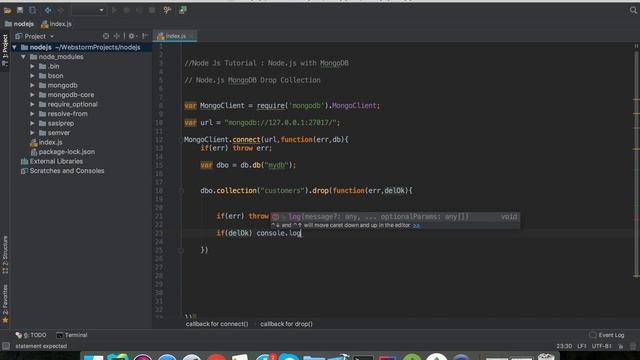
Task: Toggle fold marker on the MongoClient.connect line
Action: coord(180,140)
